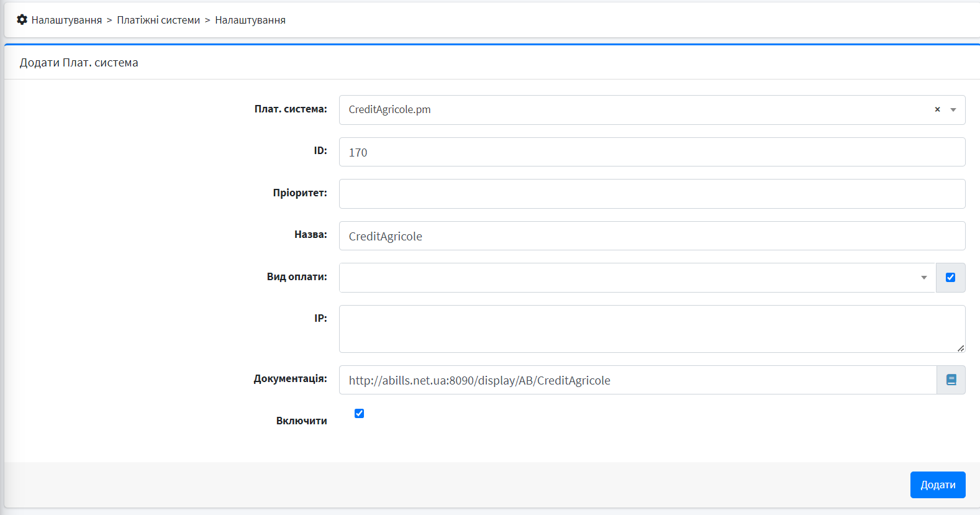Open documentation book icon button
The width and height of the screenshot is (980, 515).
pyautogui.click(x=951, y=380)
